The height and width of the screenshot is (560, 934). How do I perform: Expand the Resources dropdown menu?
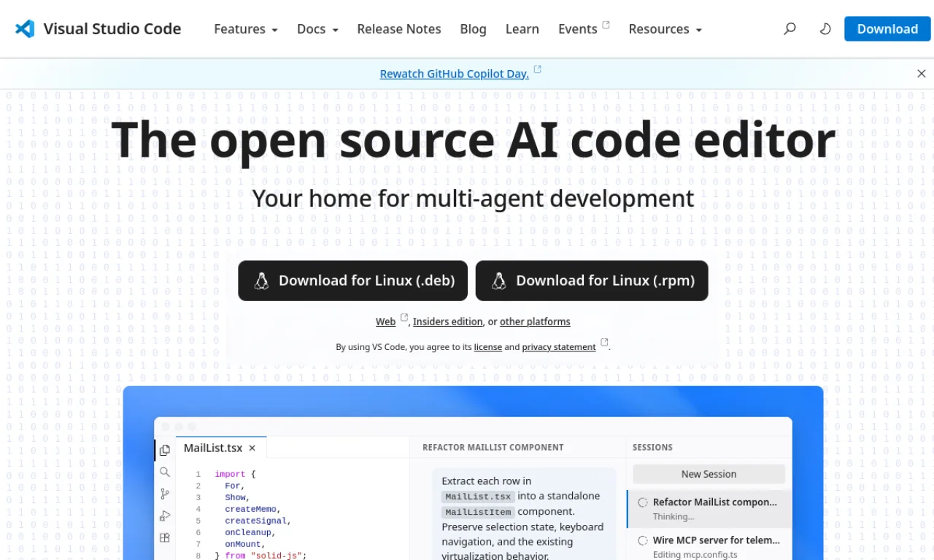coord(665,29)
